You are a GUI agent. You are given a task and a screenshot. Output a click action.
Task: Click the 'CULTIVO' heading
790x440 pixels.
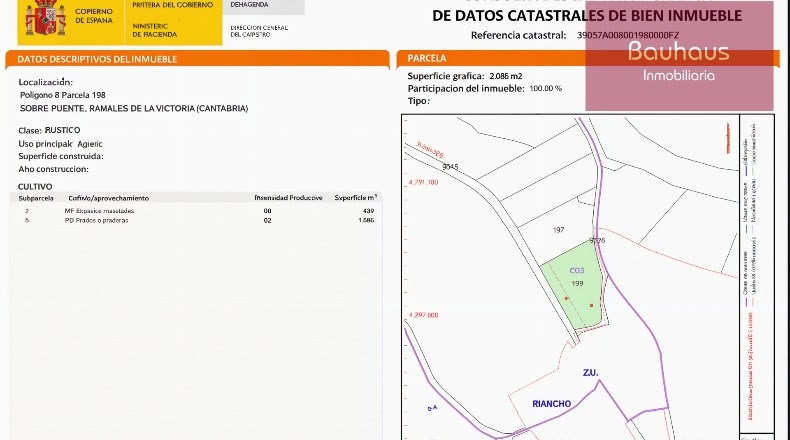(x=35, y=186)
